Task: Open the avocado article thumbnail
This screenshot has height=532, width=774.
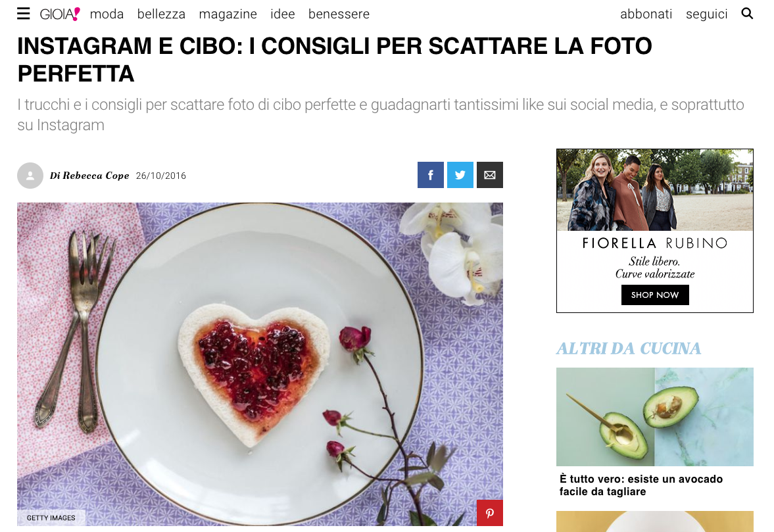Action: pos(654,417)
